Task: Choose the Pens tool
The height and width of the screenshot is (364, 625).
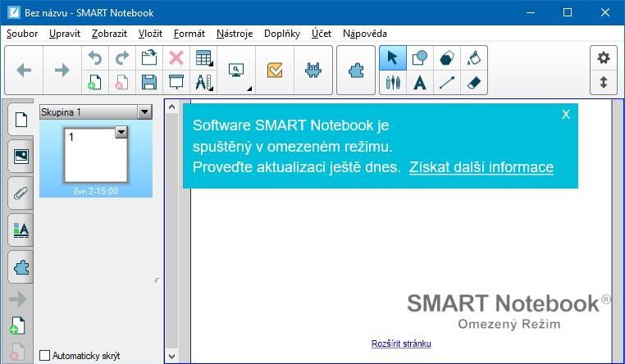Action: coord(393,83)
